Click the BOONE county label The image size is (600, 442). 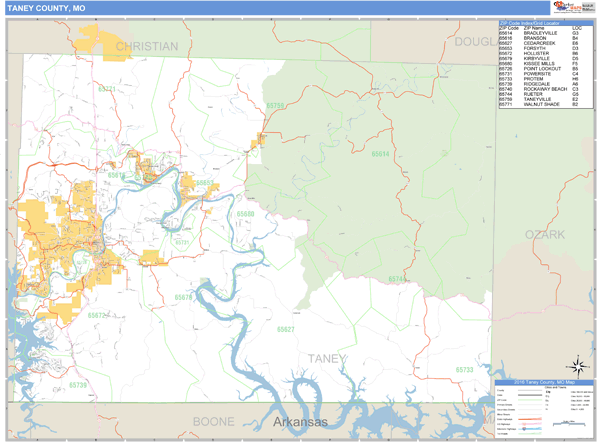click(213, 422)
